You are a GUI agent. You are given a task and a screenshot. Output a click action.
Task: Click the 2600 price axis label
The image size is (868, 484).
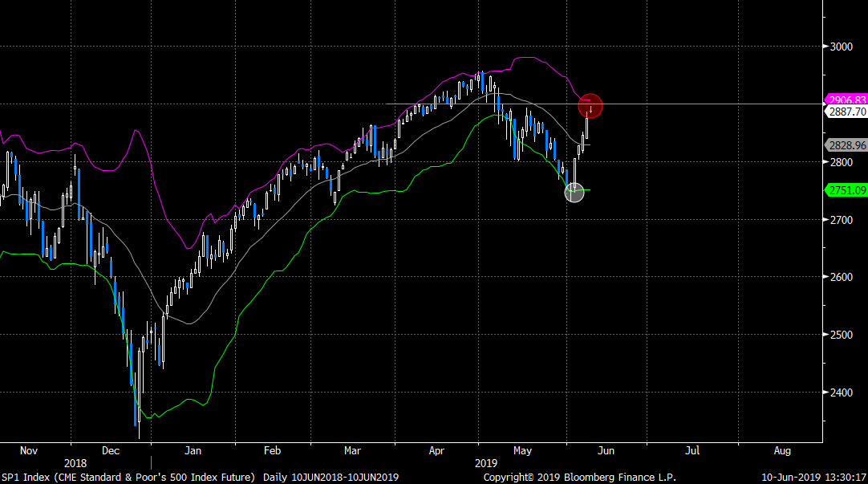[x=842, y=277]
